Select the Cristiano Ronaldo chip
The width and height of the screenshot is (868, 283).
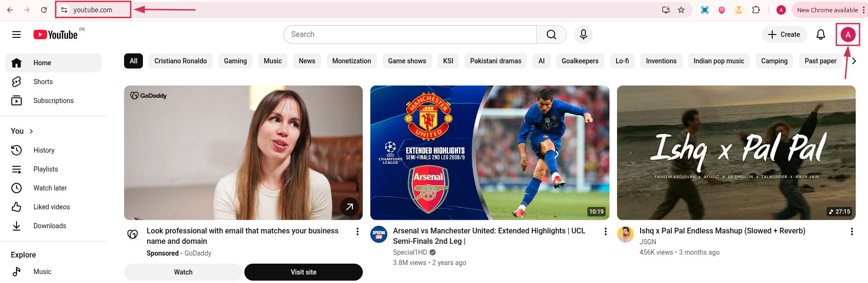tap(181, 61)
